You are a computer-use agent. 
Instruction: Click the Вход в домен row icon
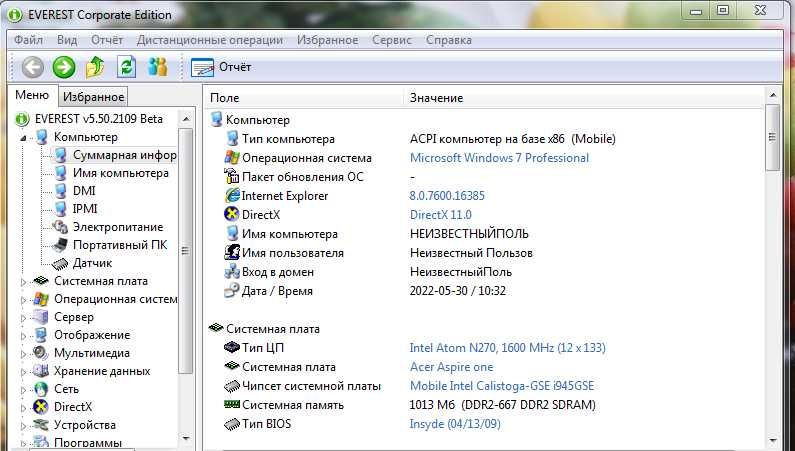232,271
